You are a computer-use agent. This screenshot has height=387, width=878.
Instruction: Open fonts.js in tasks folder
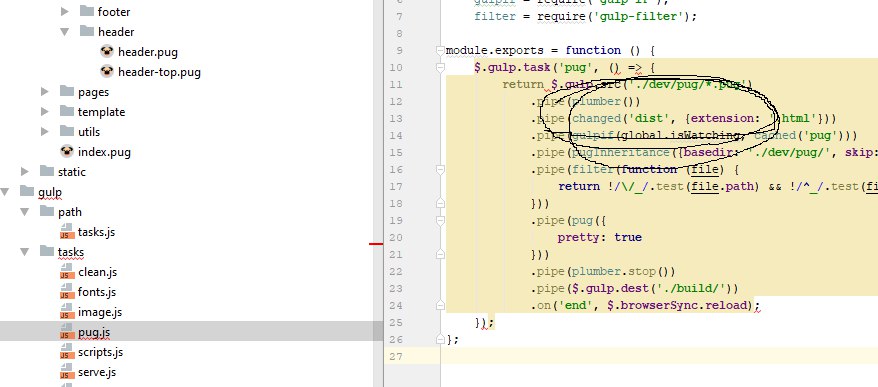click(97, 292)
